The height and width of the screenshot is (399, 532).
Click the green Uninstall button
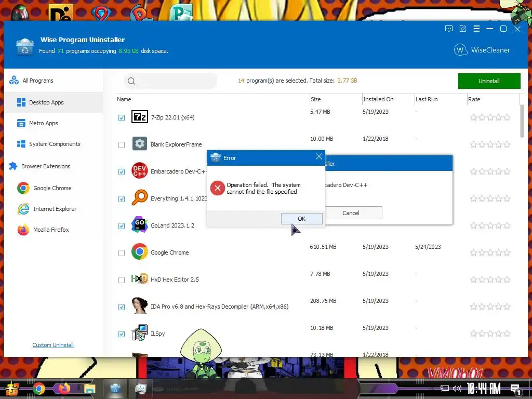click(489, 81)
